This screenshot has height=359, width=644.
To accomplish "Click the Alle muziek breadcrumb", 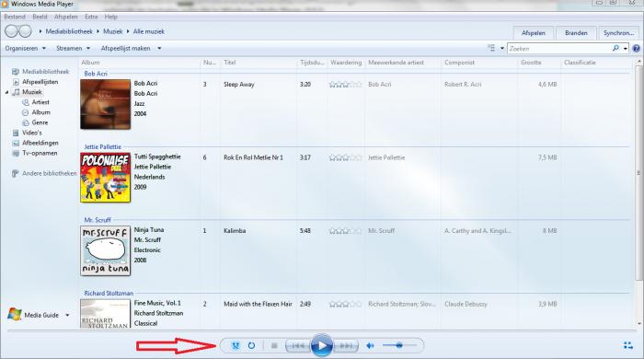I will pos(149,31).
